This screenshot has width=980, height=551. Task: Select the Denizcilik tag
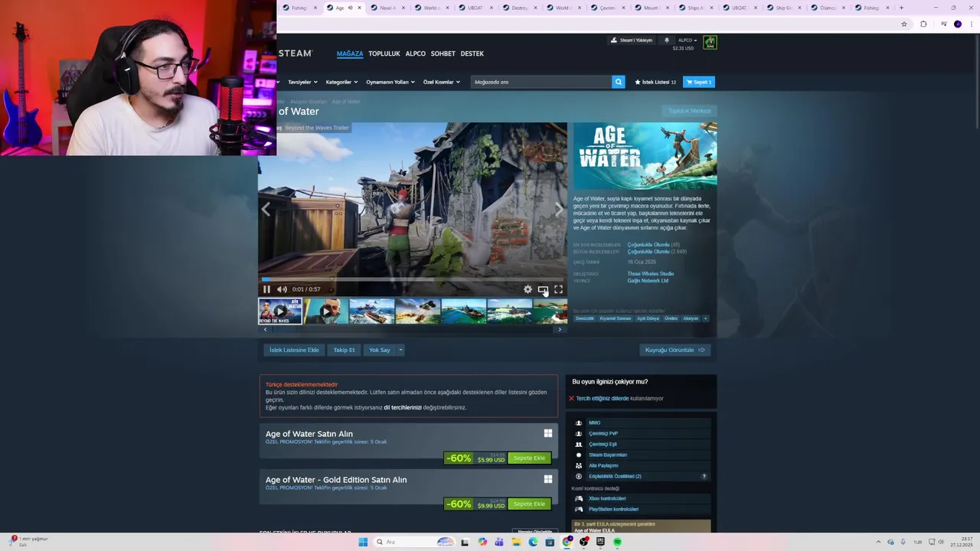pyautogui.click(x=585, y=318)
